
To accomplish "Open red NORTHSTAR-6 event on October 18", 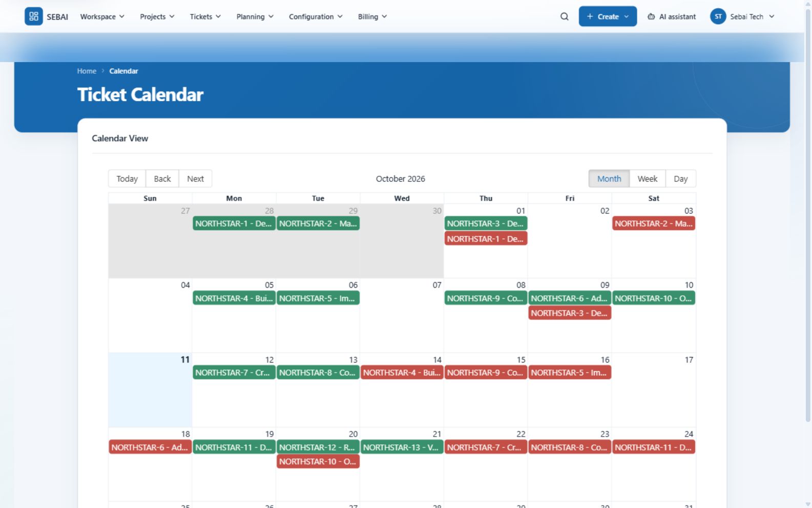I will click(150, 448).
